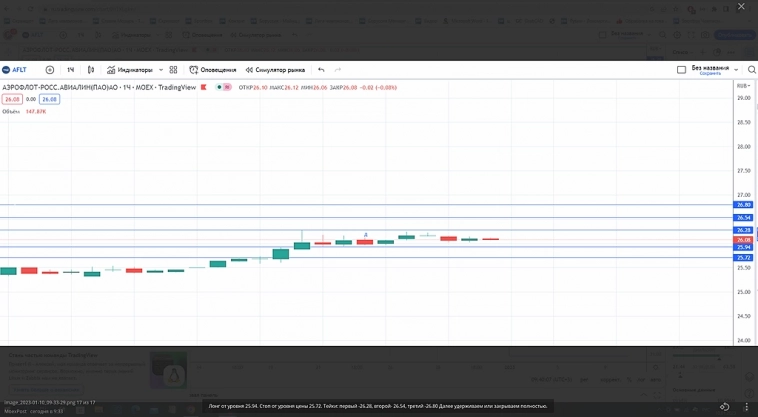Select the candlestick chart type icon

coord(91,70)
